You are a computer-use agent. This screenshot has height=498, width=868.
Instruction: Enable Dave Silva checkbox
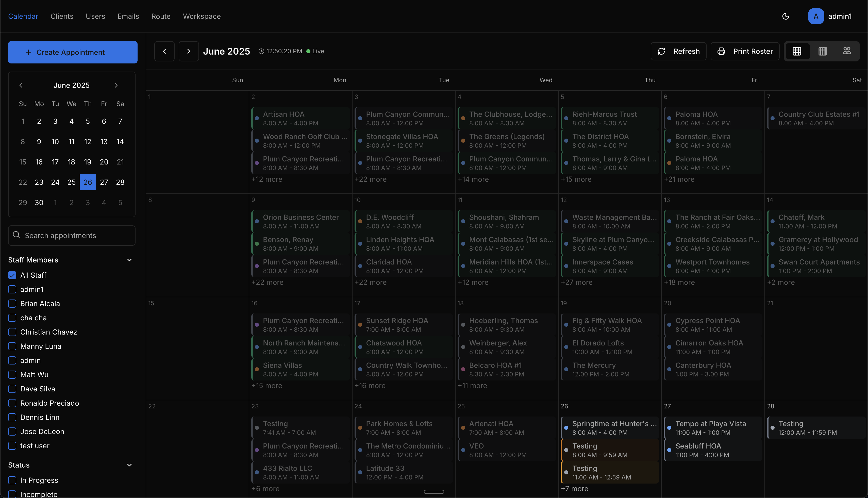click(12, 389)
